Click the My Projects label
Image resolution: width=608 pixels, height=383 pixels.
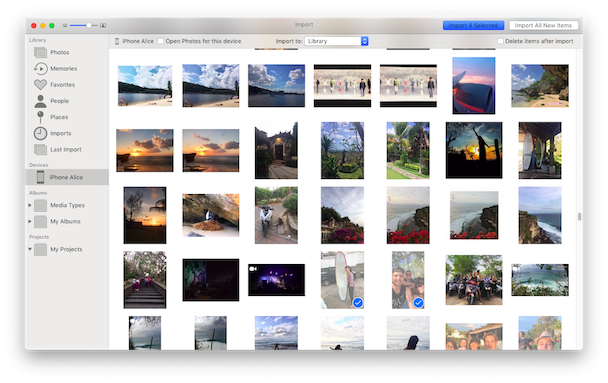pyautogui.click(x=66, y=250)
